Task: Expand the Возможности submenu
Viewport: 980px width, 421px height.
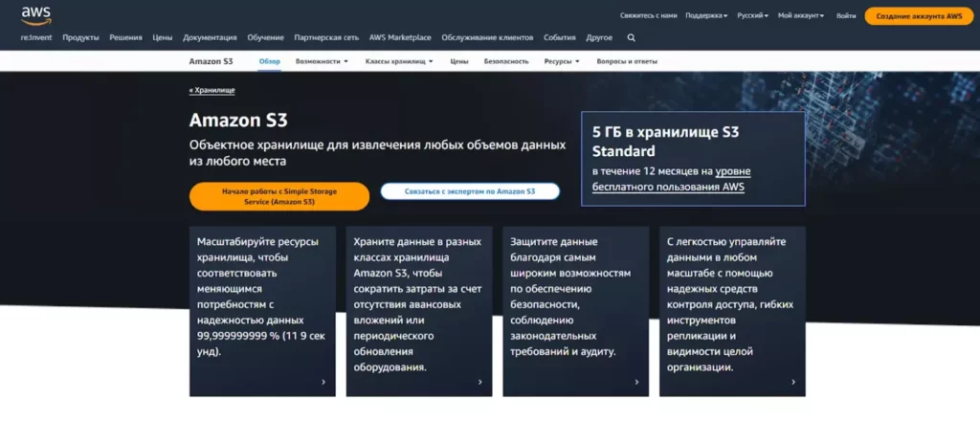Action: 322,61
